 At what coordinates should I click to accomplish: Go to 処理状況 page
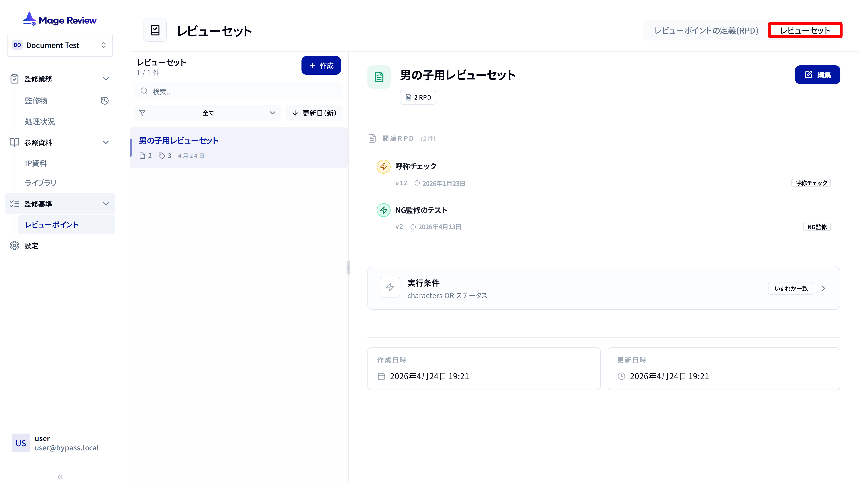click(40, 122)
